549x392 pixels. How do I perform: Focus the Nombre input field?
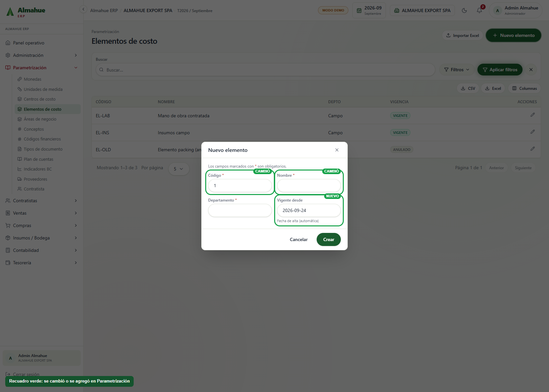pos(309,186)
